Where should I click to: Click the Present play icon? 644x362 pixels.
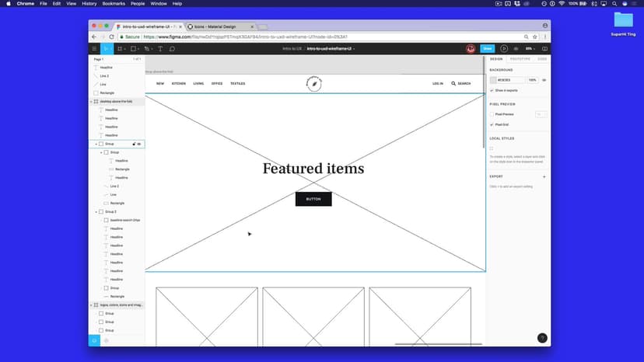point(504,48)
